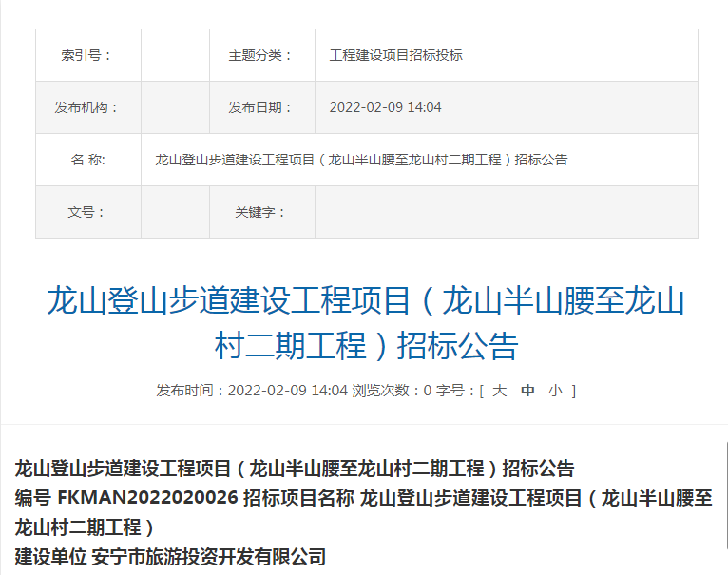The width and height of the screenshot is (728, 575).
Task: Switch to the small font size 小
Action: [555, 391]
